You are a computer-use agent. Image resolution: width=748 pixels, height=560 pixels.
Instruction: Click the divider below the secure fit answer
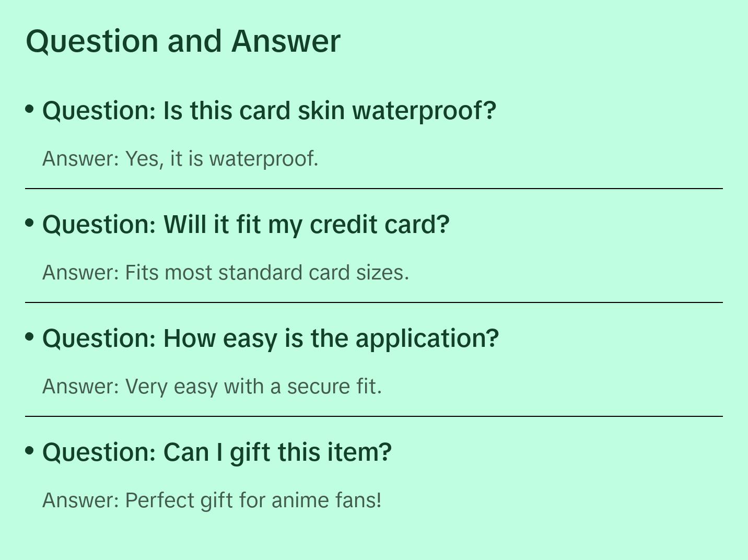tap(374, 416)
